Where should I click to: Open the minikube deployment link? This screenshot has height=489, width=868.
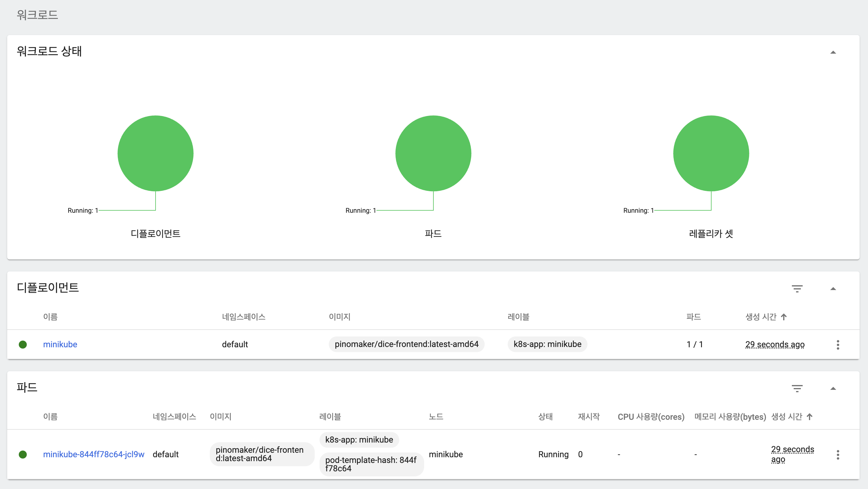pyautogui.click(x=60, y=344)
